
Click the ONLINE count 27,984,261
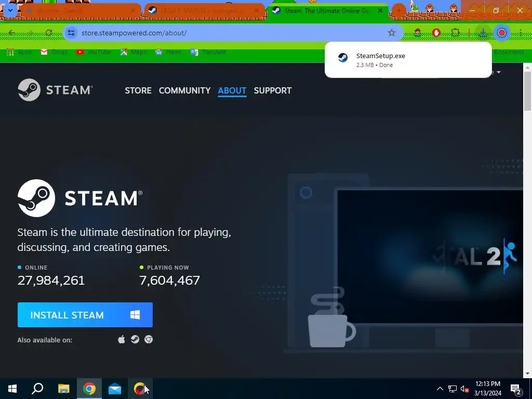coord(51,280)
